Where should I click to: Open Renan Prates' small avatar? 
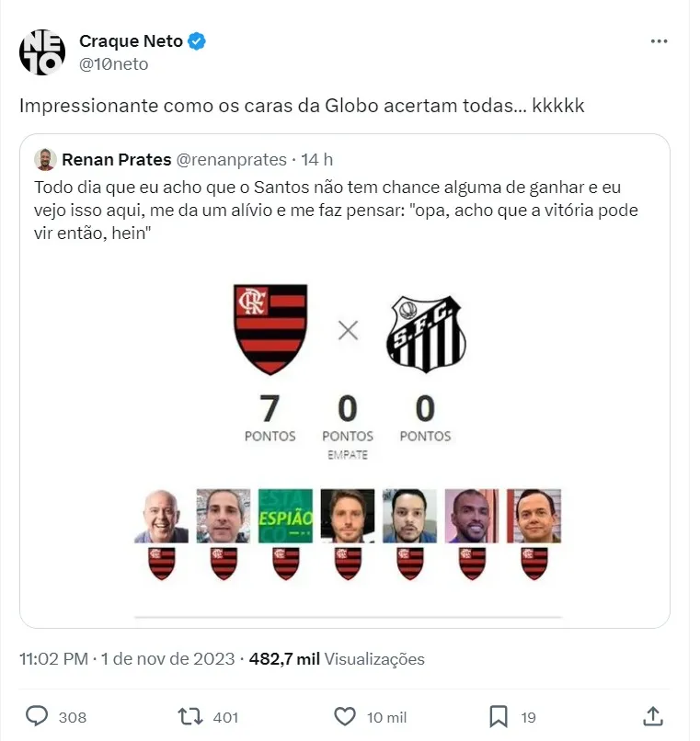pos(45,160)
